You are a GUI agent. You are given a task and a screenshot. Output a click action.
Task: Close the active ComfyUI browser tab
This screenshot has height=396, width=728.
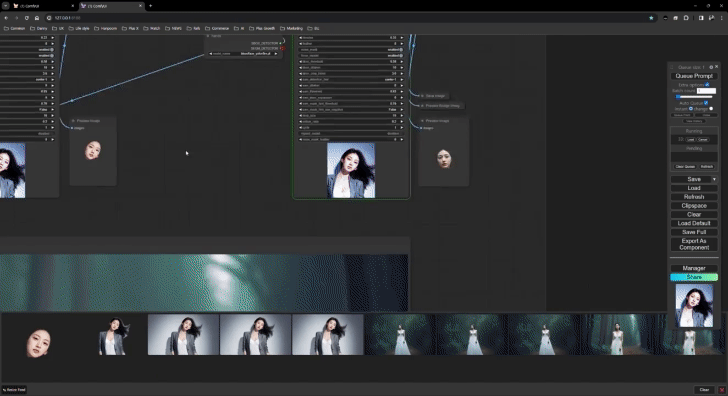coord(140,6)
